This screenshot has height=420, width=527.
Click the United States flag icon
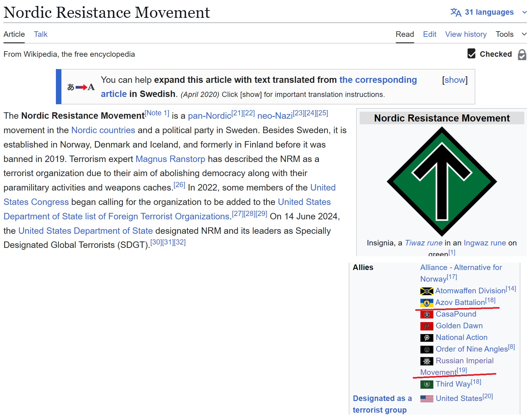pyautogui.click(x=427, y=399)
